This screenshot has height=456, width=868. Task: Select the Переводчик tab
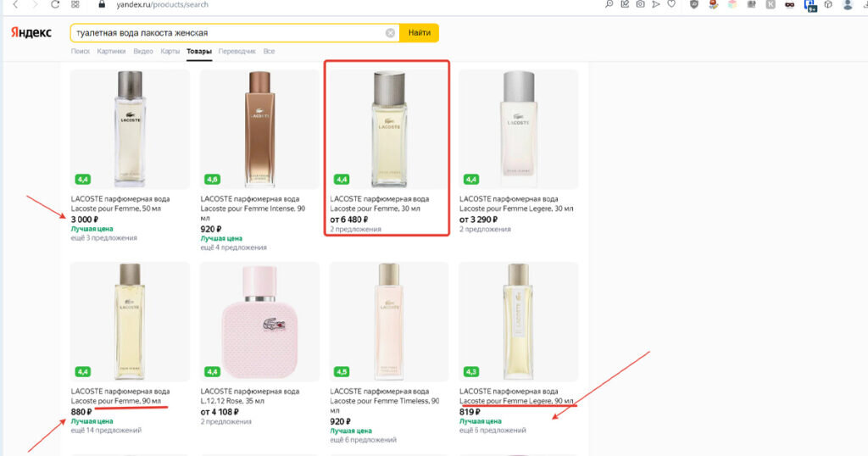pyautogui.click(x=238, y=52)
